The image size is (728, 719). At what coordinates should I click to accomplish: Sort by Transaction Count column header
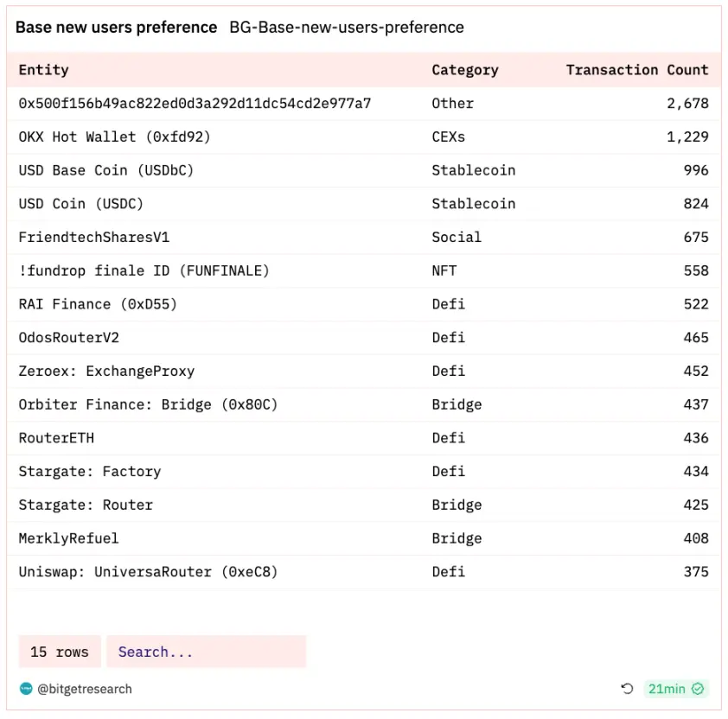(x=636, y=70)
